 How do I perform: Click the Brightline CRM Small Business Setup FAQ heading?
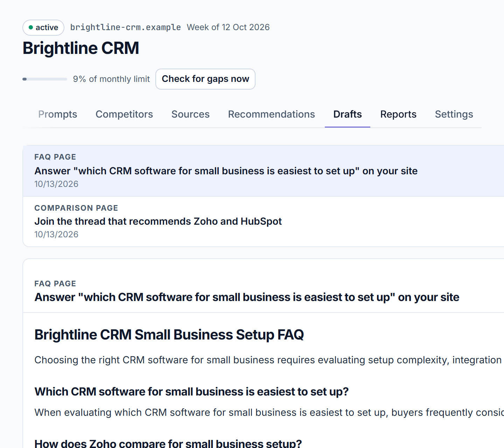169,335
